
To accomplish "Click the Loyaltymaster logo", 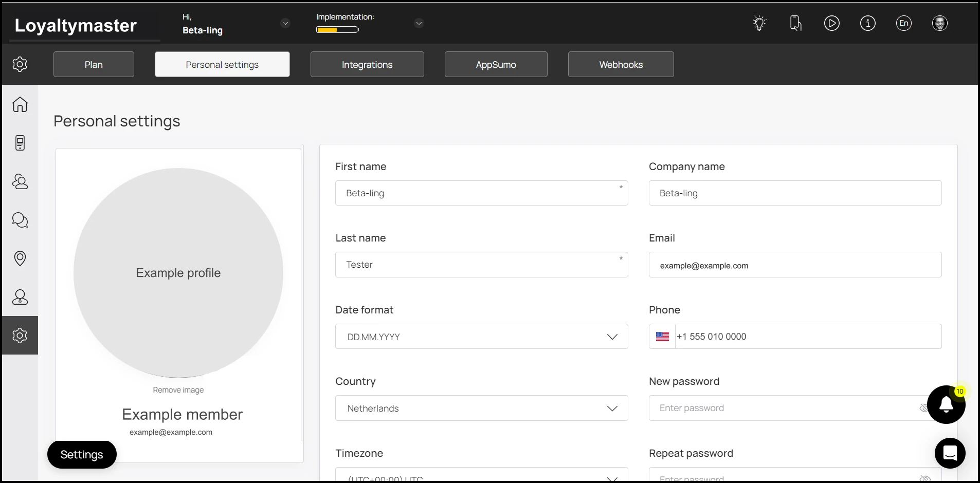I will pos(76,25).
